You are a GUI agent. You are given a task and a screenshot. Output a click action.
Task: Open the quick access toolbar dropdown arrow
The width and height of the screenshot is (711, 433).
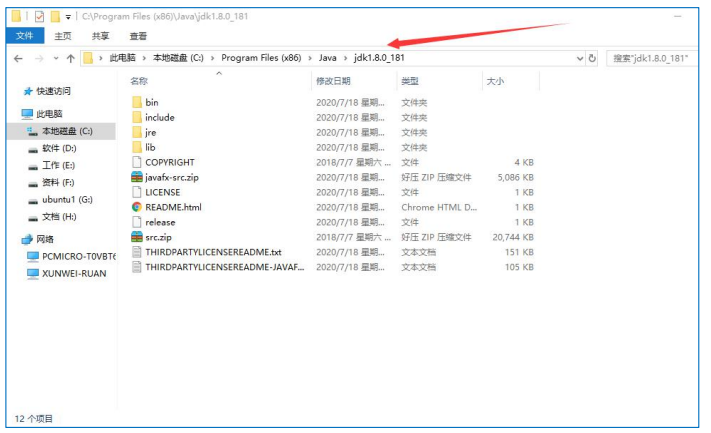point(67,17)
